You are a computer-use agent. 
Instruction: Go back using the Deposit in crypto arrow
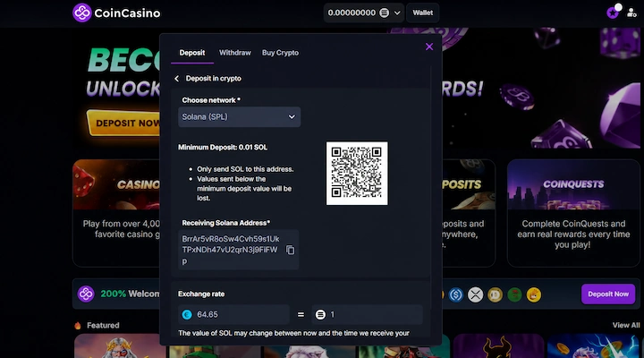pos(176,79)
